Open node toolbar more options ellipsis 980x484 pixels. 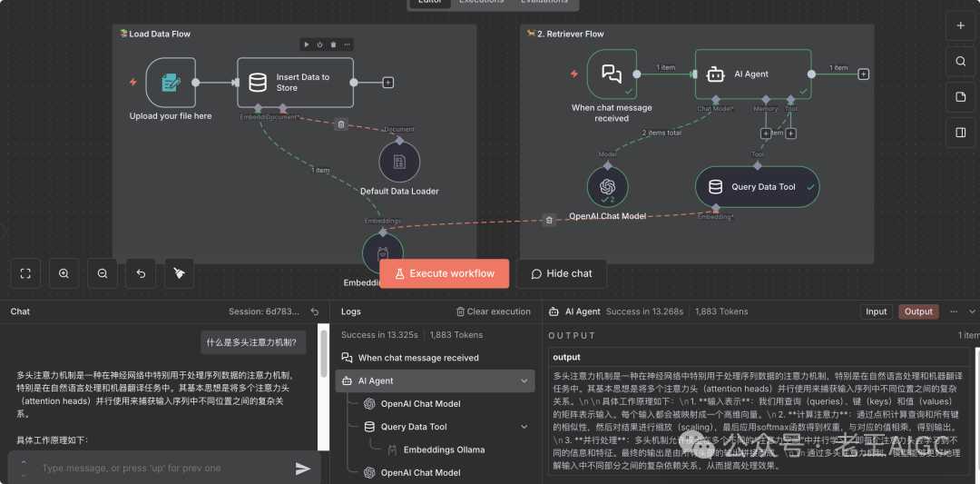point(347,44)
